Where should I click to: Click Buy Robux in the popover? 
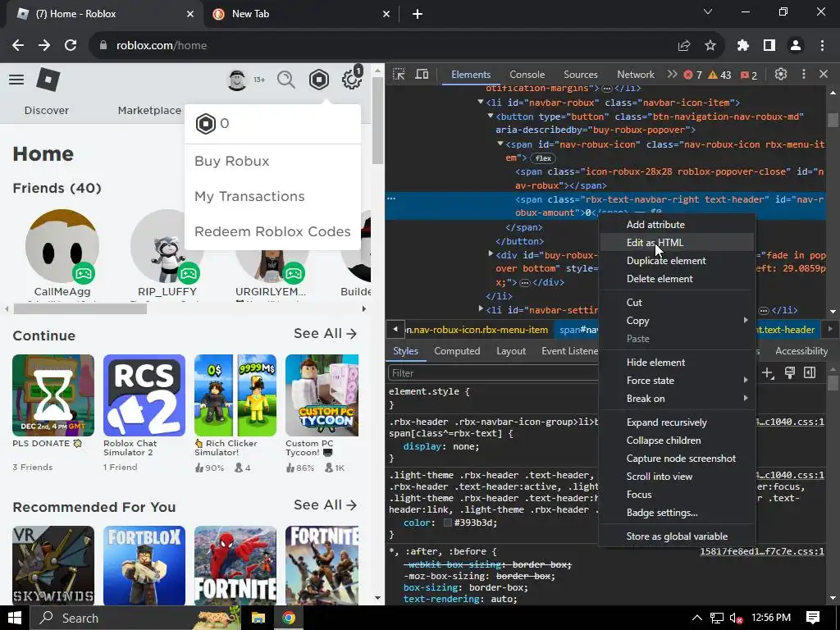point(232,162)
